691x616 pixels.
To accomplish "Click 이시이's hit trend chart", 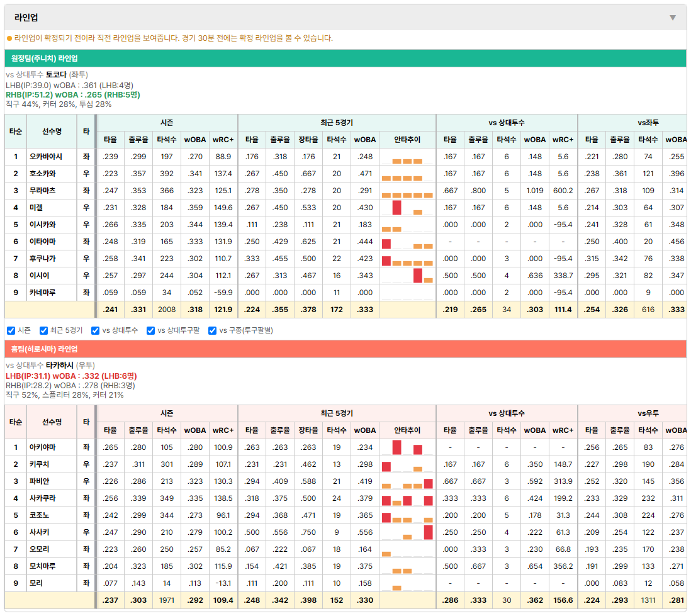I will (407, 276).
